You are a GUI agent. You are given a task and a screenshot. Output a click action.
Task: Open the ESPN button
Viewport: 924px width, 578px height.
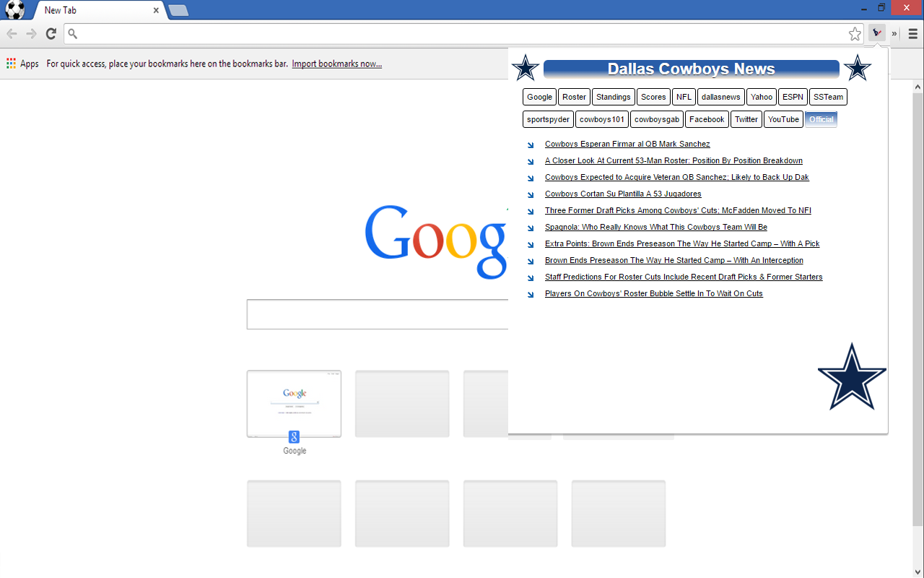point(793,97)
